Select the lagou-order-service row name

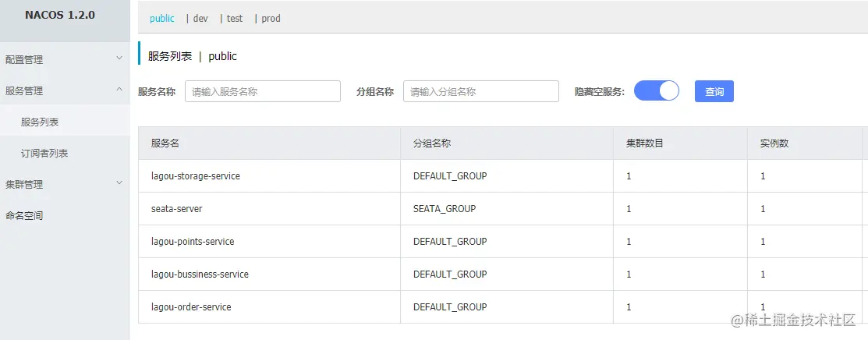tap(191, 306)
